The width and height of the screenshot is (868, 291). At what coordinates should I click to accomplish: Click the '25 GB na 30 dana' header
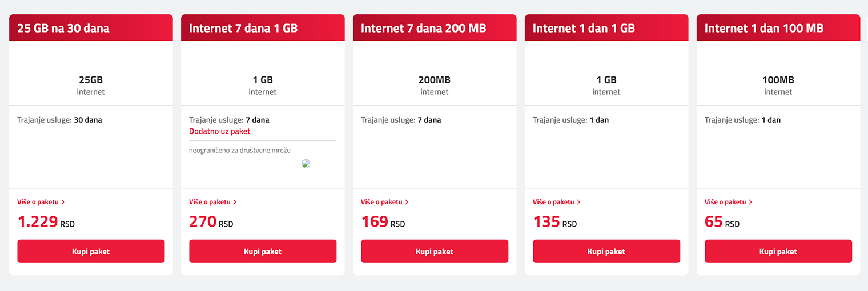pos(63,28)
